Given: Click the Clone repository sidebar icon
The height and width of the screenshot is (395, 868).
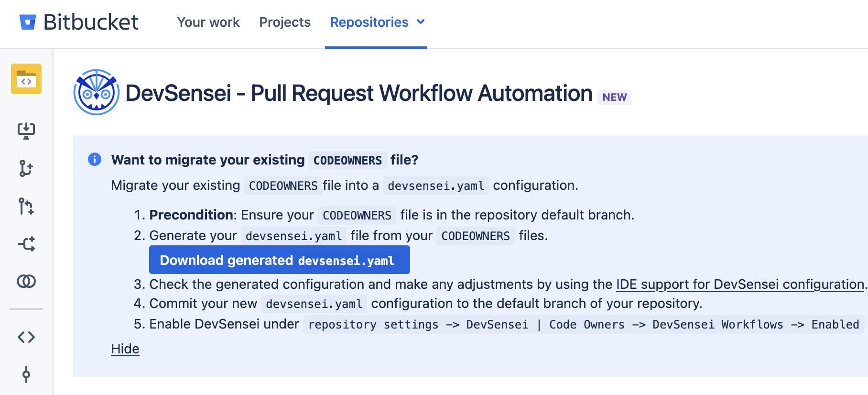Looking at the screenshot, I should (x=26, y=131).
